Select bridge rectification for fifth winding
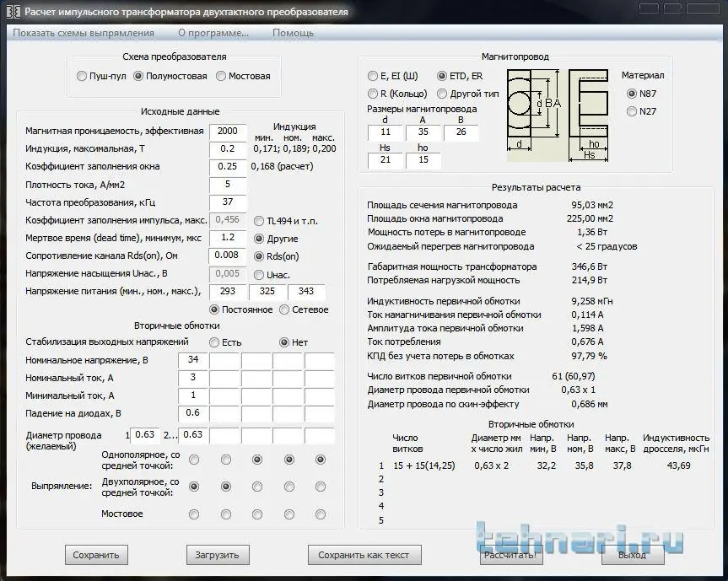The height and width of the screenshot is (581, 728). pyautogui.click(x=321, y=514)
